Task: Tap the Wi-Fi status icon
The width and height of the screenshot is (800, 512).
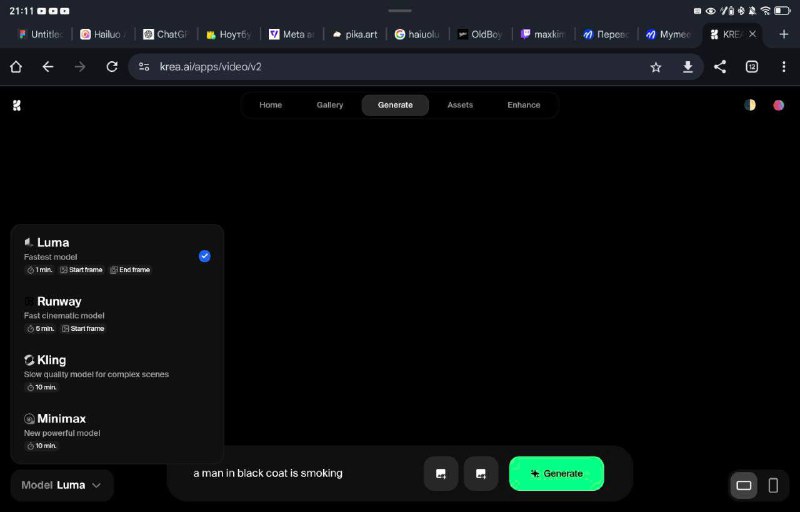Action: 765,10
